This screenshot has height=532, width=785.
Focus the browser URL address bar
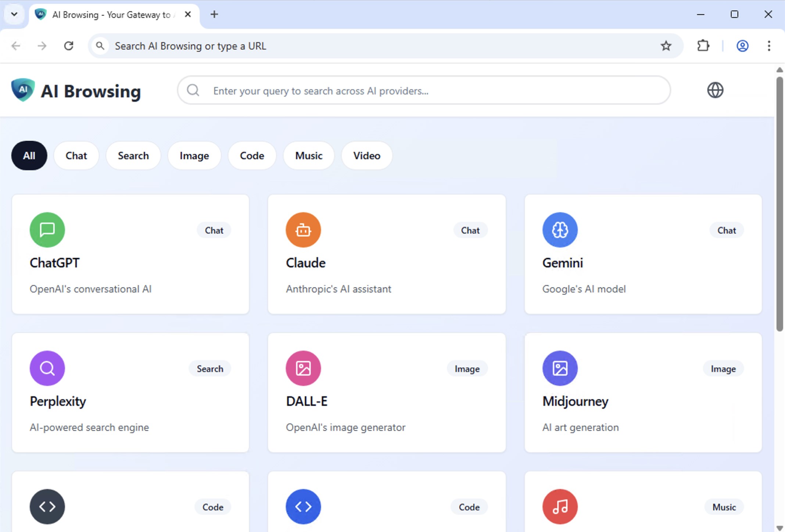point(386,46)
